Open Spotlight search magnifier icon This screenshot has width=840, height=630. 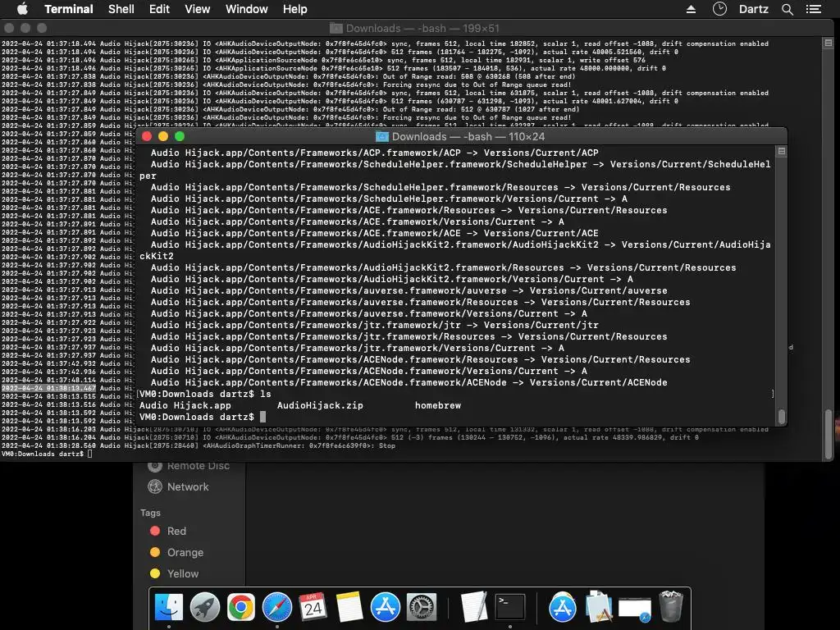(x=787, y=9)
